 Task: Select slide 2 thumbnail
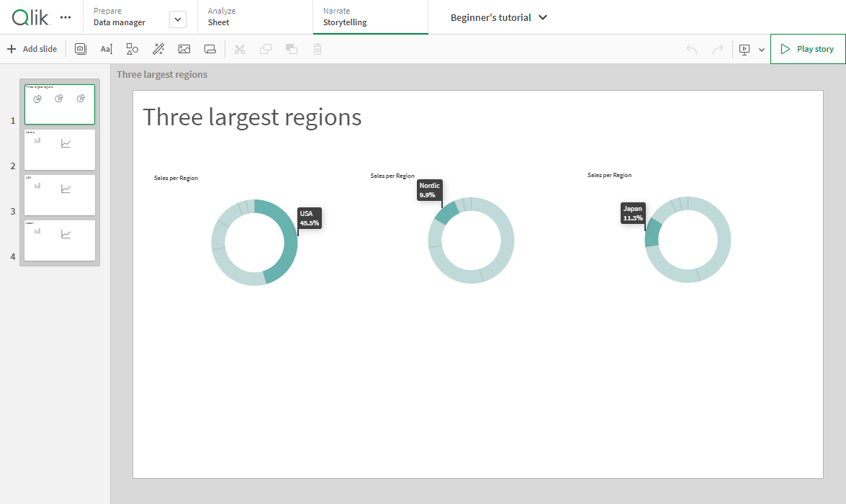tap(60, 150)
